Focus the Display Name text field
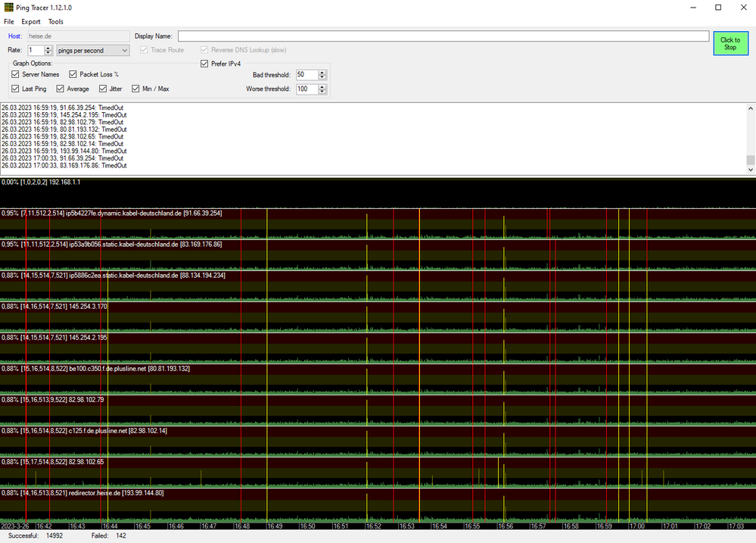This screenshot has height=543, width=756. (443, 36)
